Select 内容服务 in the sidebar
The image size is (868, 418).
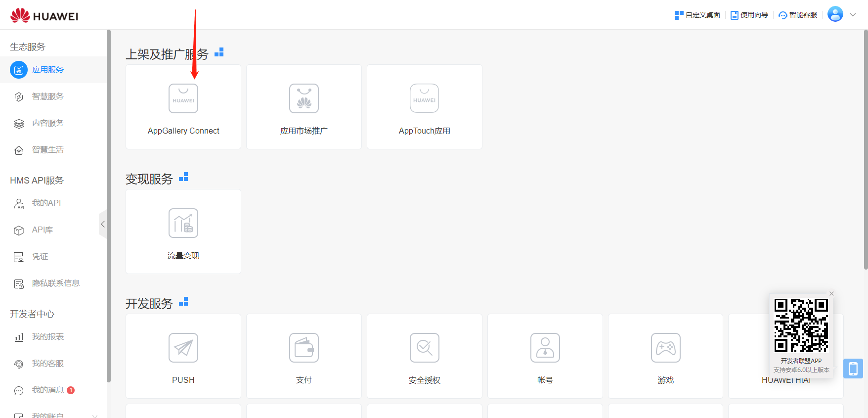coord(53,123)
